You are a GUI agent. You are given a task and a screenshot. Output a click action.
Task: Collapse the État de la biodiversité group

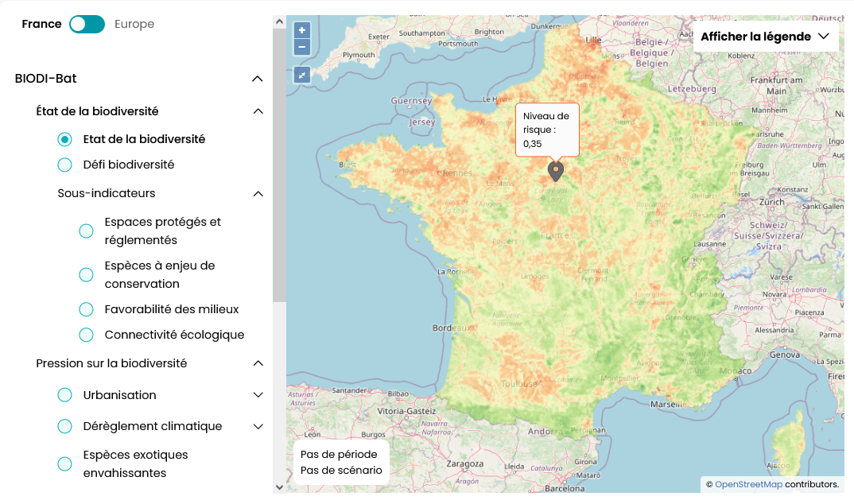(x=258, y=111)
